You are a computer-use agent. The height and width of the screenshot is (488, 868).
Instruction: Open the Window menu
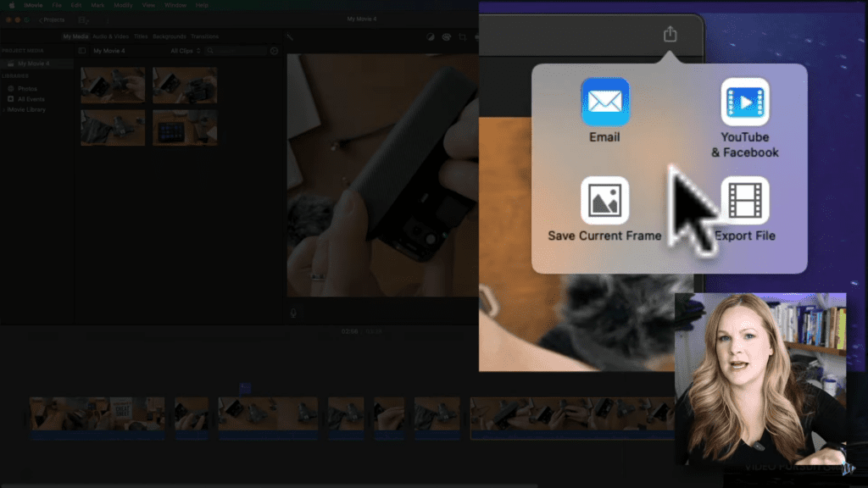(x=175, y=5)
